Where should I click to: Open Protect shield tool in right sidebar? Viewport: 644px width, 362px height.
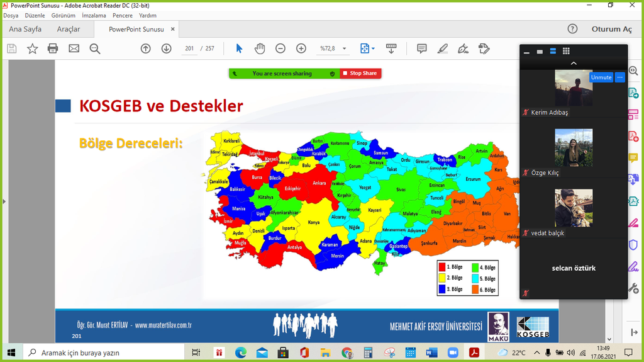tap(633, 244)
